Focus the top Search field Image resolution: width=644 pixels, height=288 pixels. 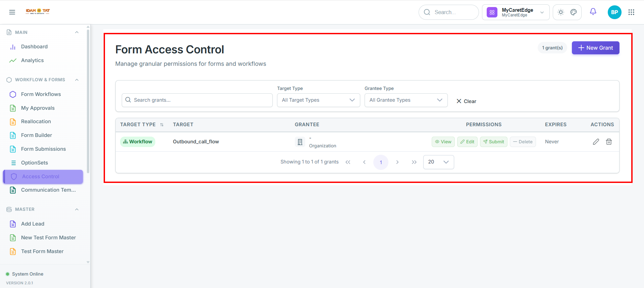pyautogui.click(x=449, y=12)
